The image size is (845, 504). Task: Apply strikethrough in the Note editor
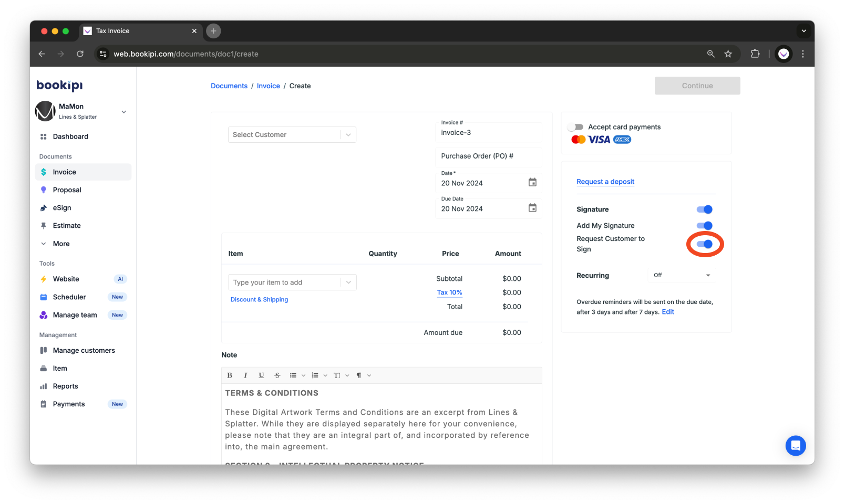(277, 375)
